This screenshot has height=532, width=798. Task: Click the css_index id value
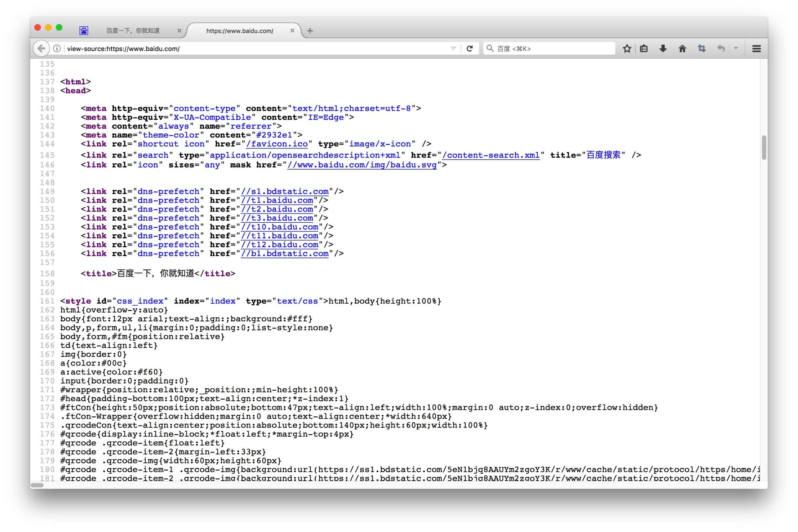point(140,301)
